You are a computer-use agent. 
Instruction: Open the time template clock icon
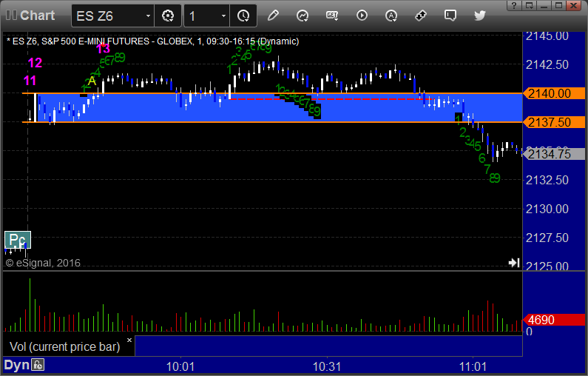tap(243, 16)
